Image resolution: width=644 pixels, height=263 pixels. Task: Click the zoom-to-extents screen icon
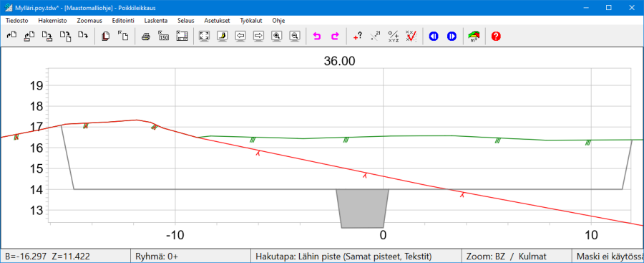tap(204, 37)
